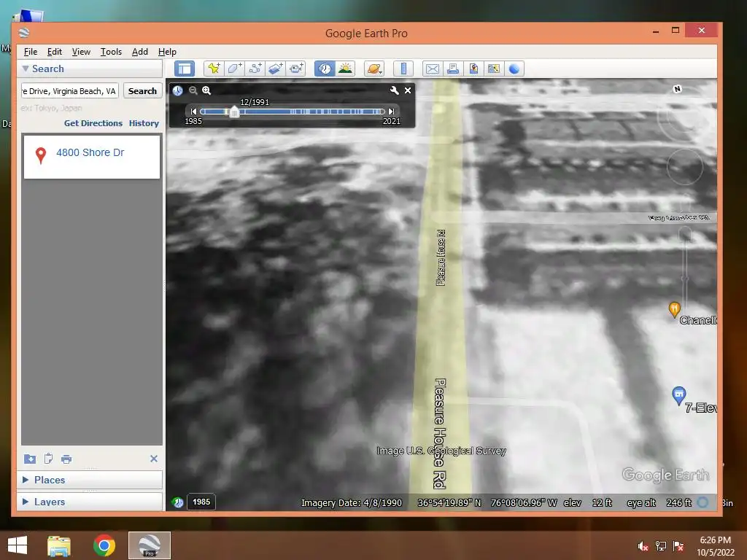Click the Search button
The height and width of the screenshot is (560, 747).
click(x=142, y=91)
